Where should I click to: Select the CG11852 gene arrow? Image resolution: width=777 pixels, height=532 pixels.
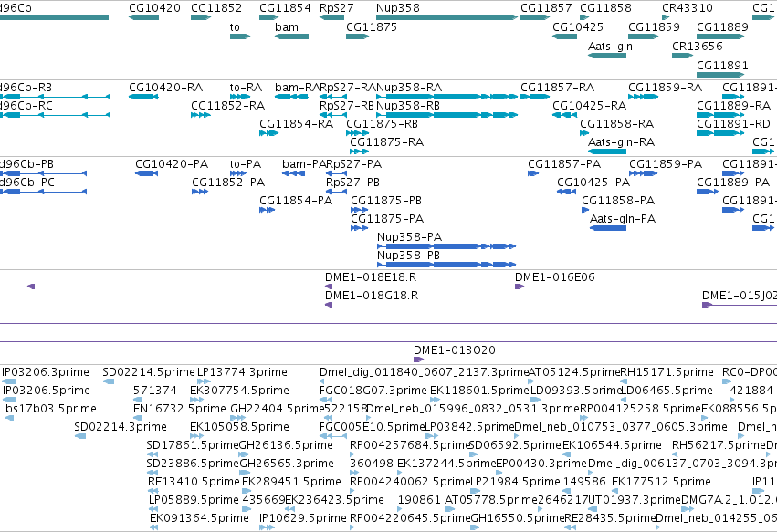(x=201, y=17)
